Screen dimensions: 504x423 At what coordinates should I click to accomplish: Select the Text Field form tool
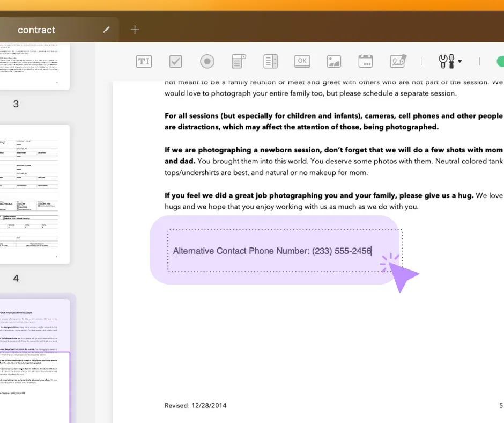point(144,61)
